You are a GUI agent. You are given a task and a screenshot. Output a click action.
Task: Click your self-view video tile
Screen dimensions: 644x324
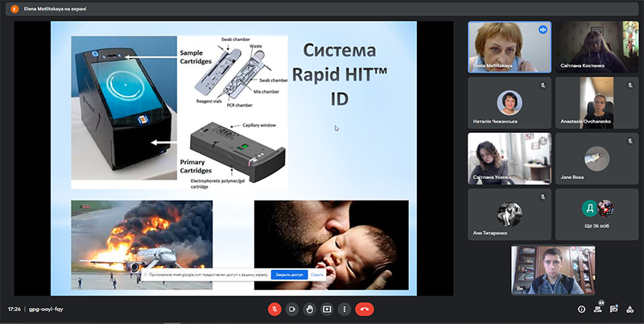(553, 270)
